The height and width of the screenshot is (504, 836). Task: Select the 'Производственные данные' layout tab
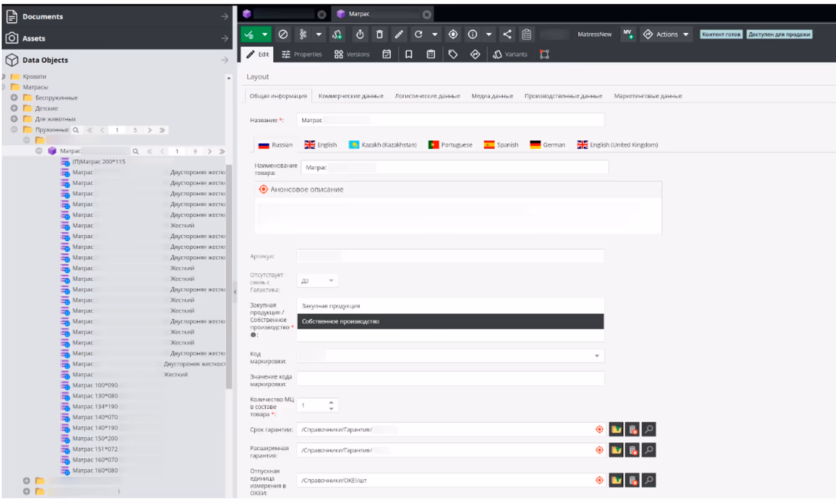(x=563, y=96)
